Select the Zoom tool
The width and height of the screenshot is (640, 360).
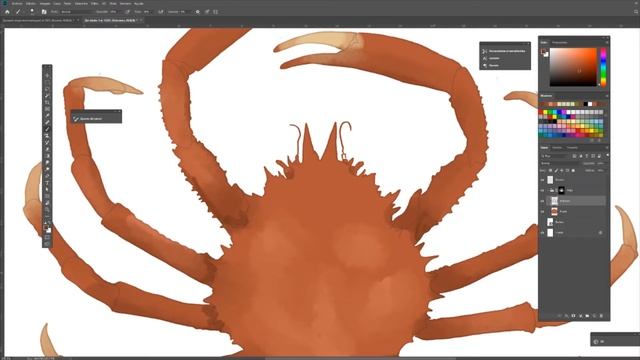(x=47, y=209)
